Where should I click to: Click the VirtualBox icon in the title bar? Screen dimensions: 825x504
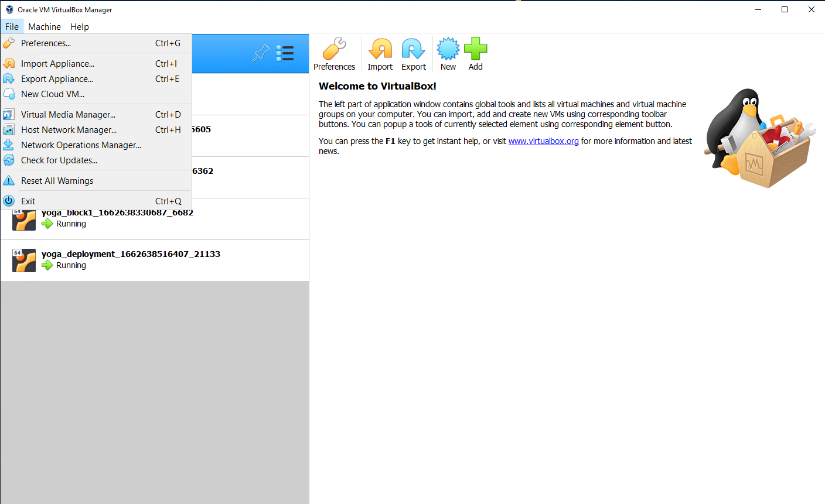pyautogui.click(x=9, y=9)
